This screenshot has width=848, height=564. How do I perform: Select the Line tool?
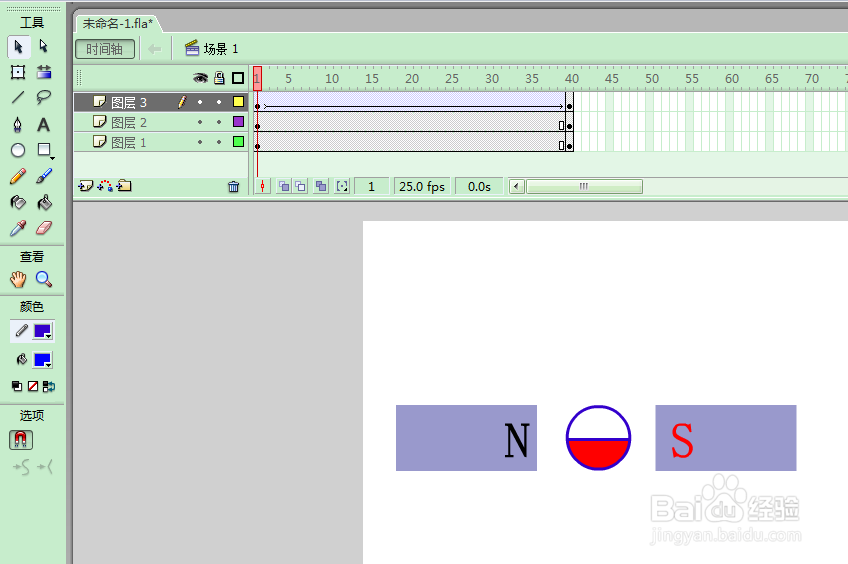coord(18,97)
